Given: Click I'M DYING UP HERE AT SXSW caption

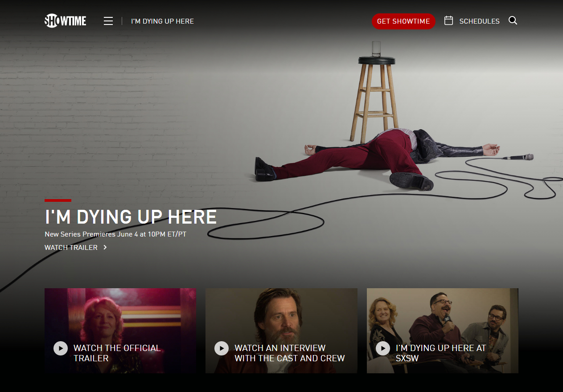Looking at the screenshot, I should (x=440, y=353).
